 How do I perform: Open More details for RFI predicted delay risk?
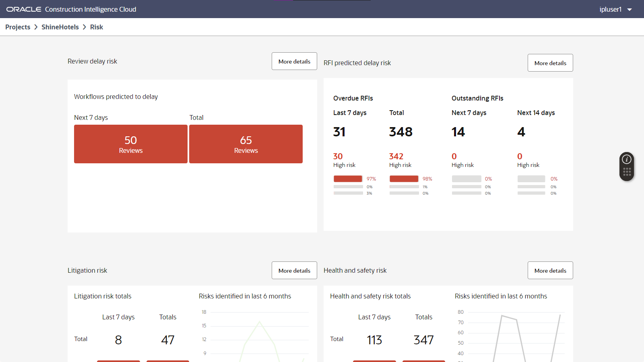tap(550, 63)
